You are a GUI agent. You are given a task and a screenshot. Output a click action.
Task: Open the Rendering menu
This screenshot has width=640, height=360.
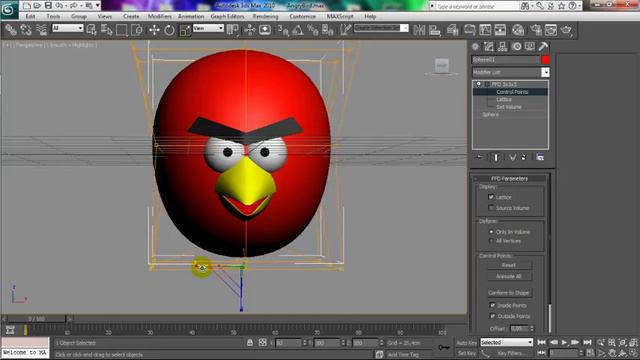pyautogui.click(x=265, y=16)
